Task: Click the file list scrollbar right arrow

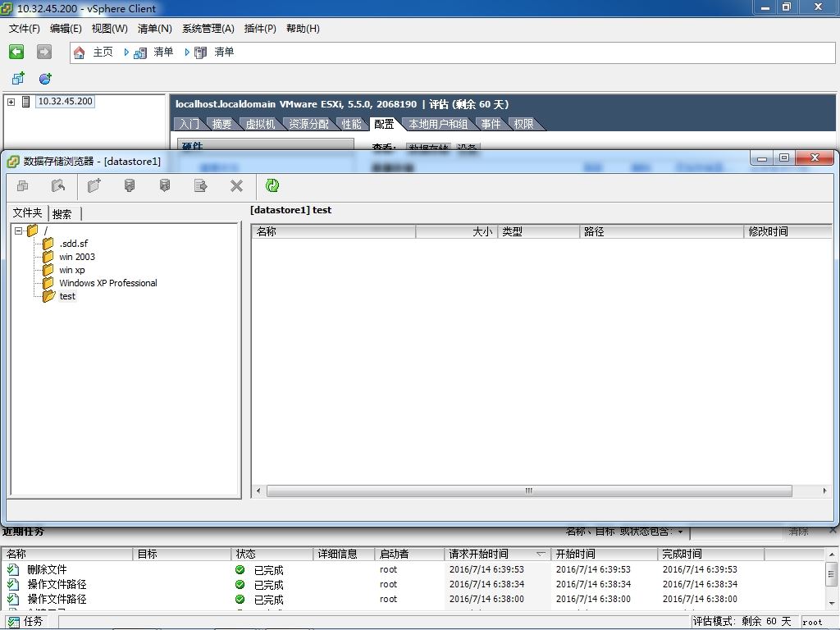Action: [x=824, y=491]
